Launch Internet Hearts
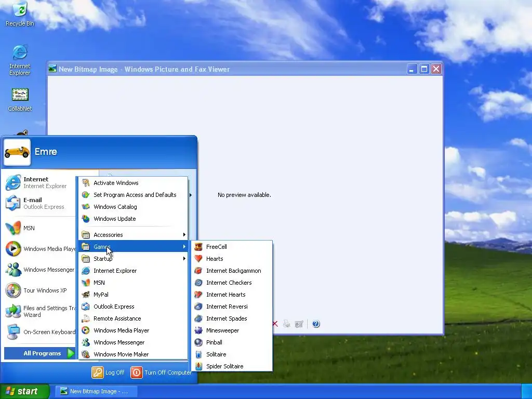This screenshot has height=399, width=532. coord(232,295)
